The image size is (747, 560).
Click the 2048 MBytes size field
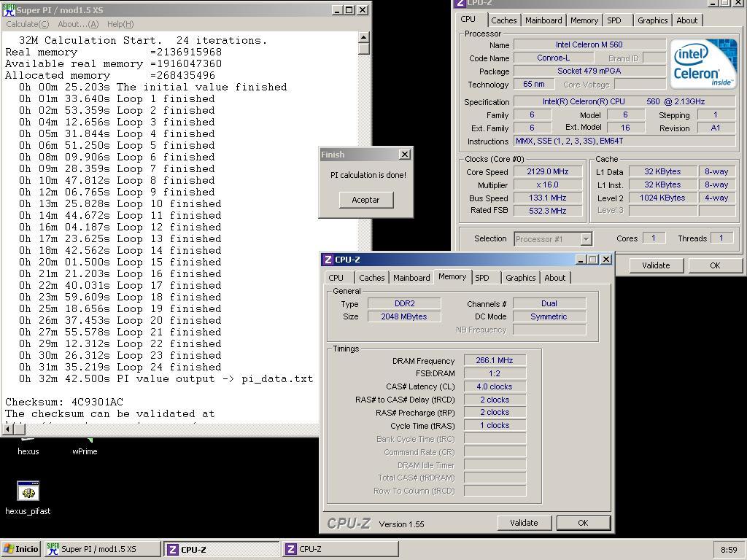pyautogui.click(x=404, y=316)
